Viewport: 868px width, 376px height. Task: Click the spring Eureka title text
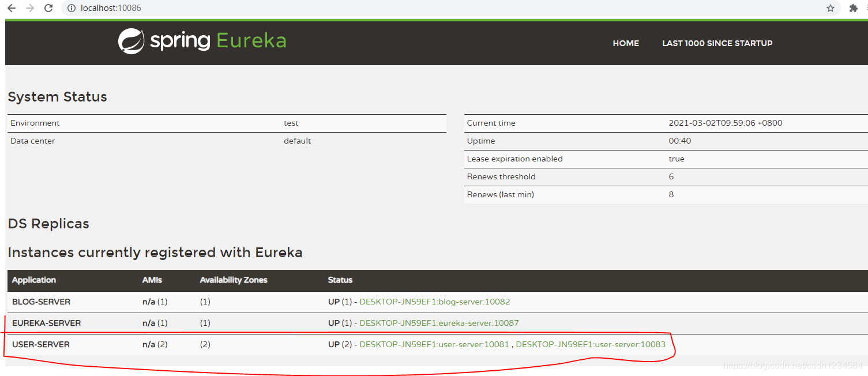(218, 41)
